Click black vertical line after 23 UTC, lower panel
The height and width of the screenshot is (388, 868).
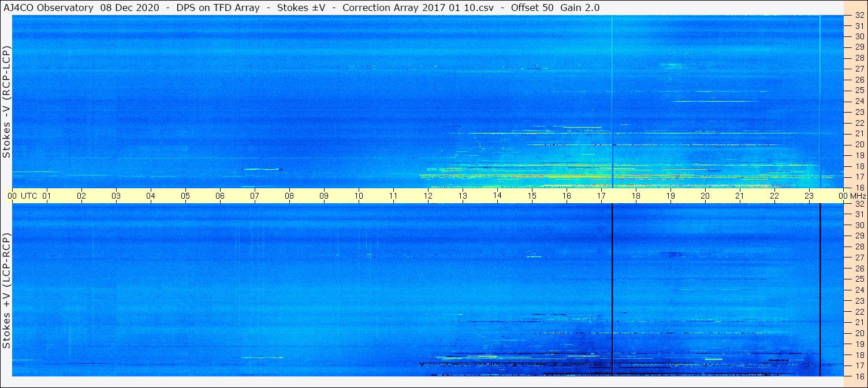point(820,290)
